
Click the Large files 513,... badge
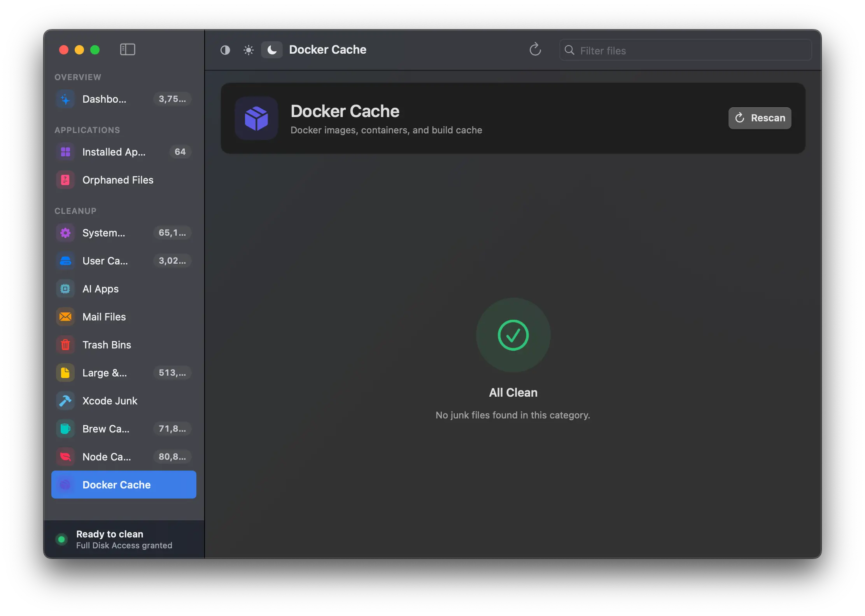[172, 373]
